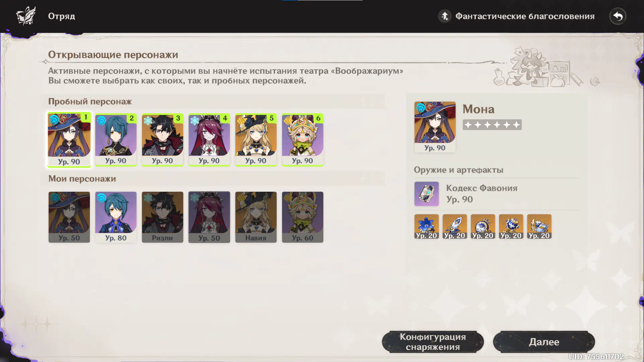
Task: Click the Далее button
Action: click(544, 342)
